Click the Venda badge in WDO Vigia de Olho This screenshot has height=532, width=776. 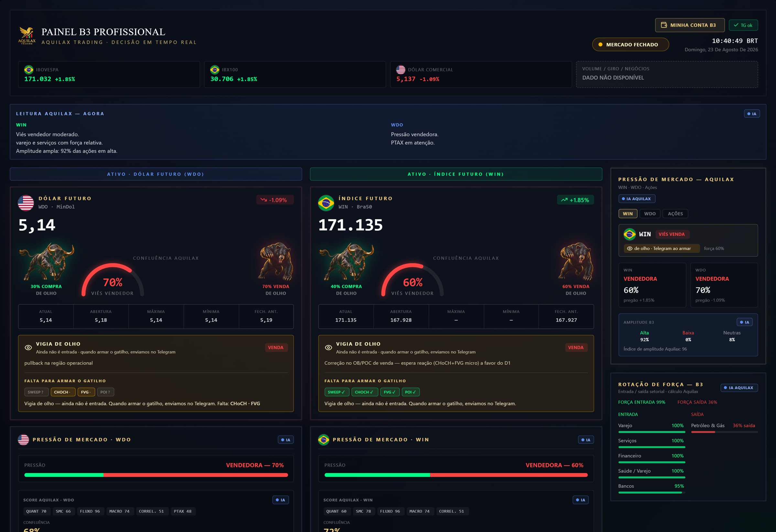[x=276, y=347]
